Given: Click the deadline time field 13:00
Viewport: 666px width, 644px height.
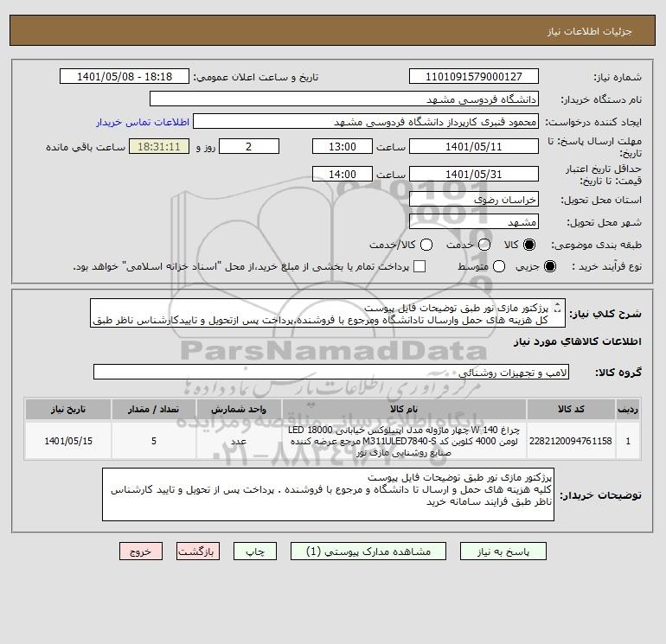Looking at the screenshot, I should click(x=343, y=147).
